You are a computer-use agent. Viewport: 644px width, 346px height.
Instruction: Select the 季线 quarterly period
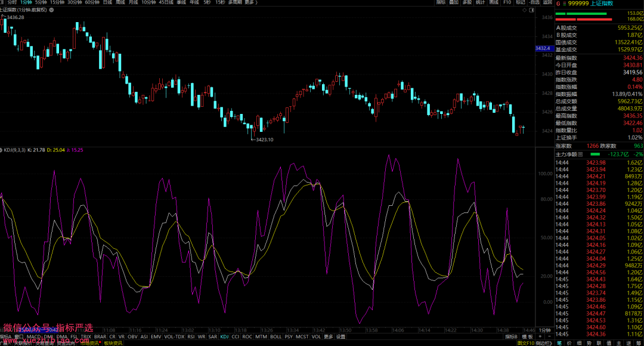coord(181,2)
